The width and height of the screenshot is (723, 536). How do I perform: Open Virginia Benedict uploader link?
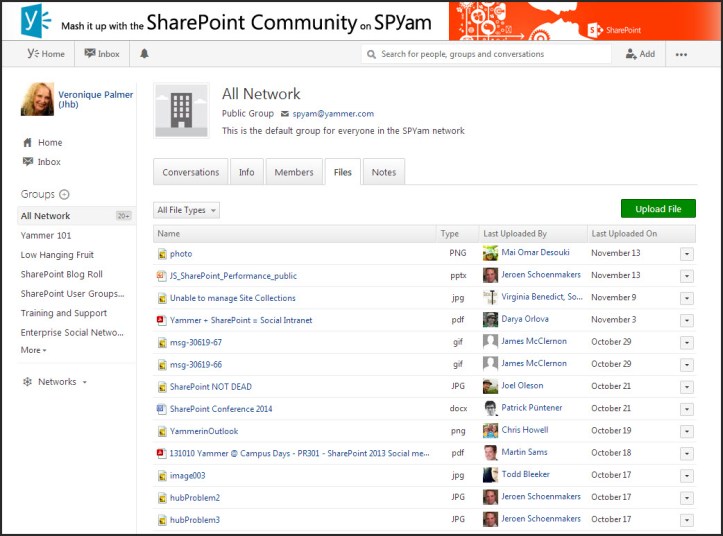[x=542, y=297]
